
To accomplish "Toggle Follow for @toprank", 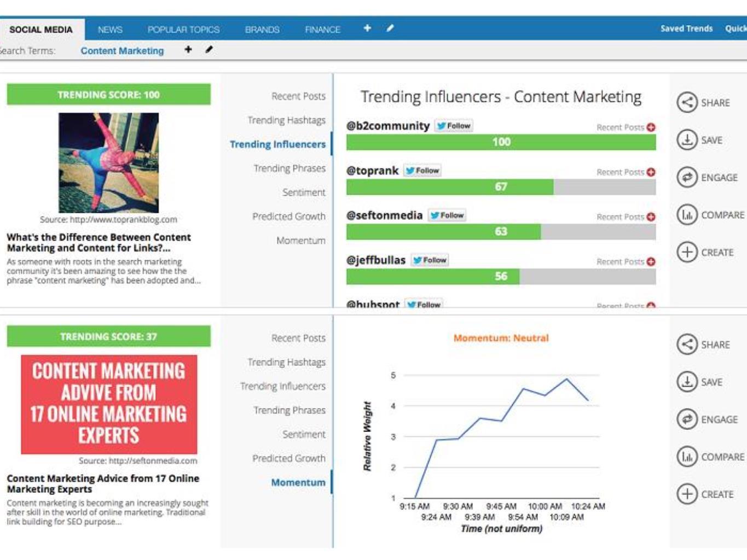I will [422, 171].
